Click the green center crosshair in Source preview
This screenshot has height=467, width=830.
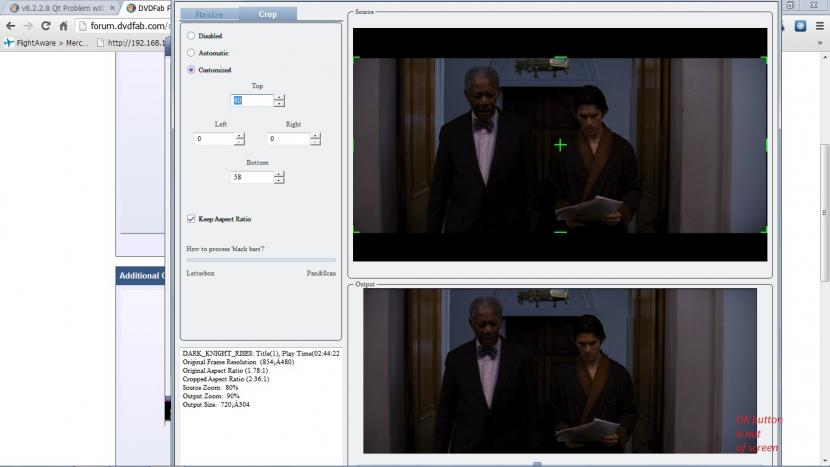coord(560,145)
